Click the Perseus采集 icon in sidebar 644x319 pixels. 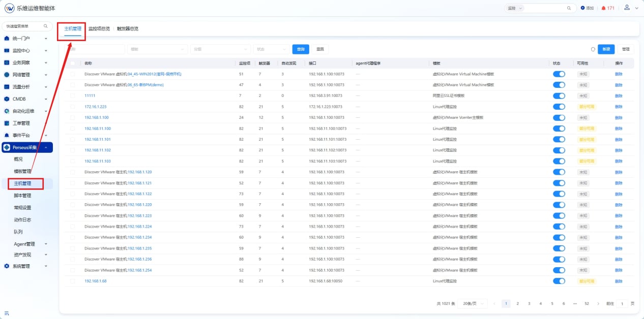click(7, 148)
